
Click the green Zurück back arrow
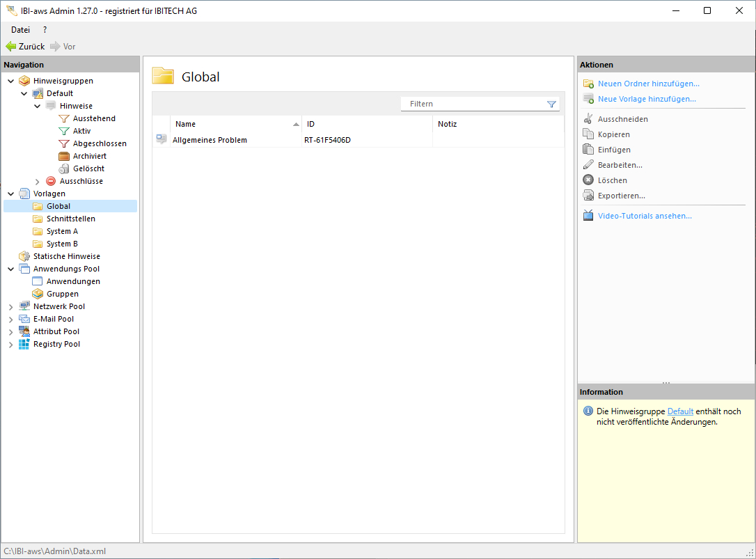click(x=11, y=47)
